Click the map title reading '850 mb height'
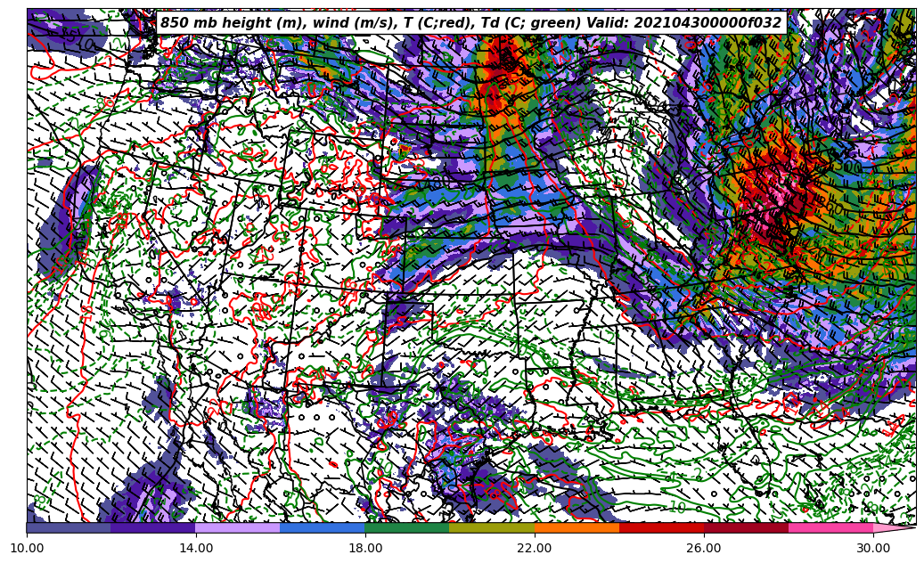This screenshot has width=924, height=563. pos(471,23)
